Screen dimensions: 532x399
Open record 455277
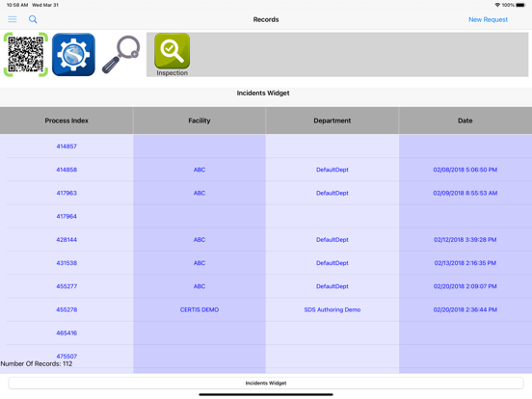pyautogui.click(x=66, y=286)
